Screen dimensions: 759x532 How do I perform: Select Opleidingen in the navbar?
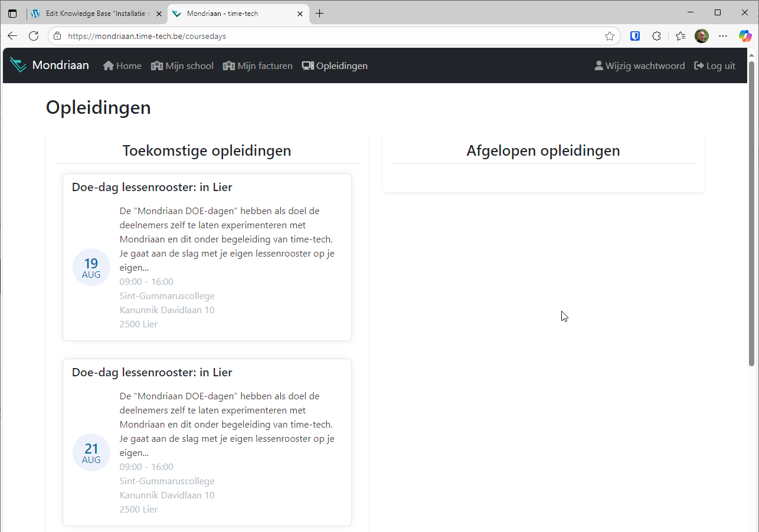[x=335, y=65]
